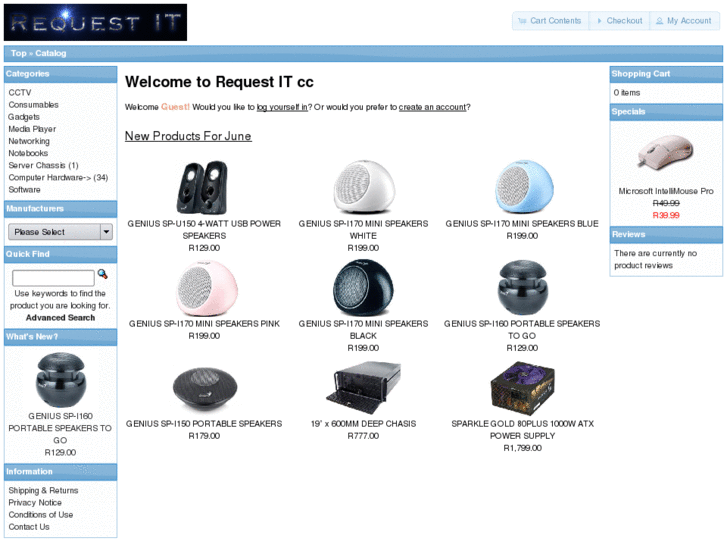Image resolution: width=727 pixels, height=545 pixels.
Task: Click Genius SP-U150 USB speakers image
Action: pyautogui.click(x=203, y=187)
